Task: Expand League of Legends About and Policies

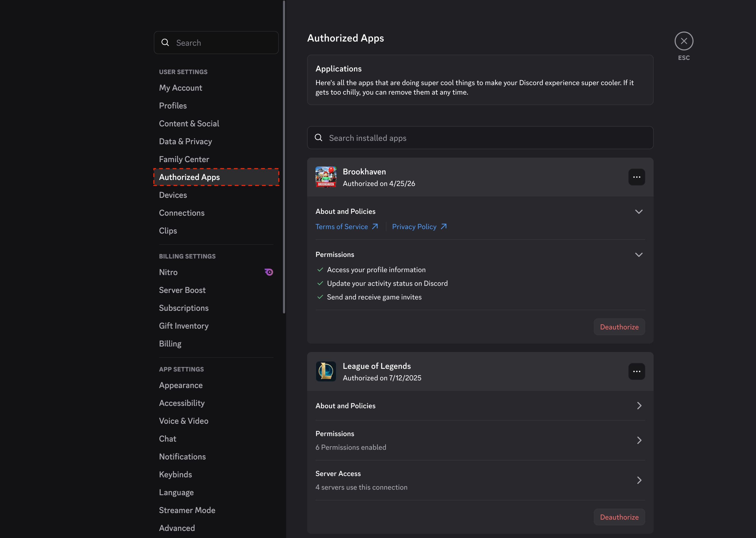Action: pos(480,406)
